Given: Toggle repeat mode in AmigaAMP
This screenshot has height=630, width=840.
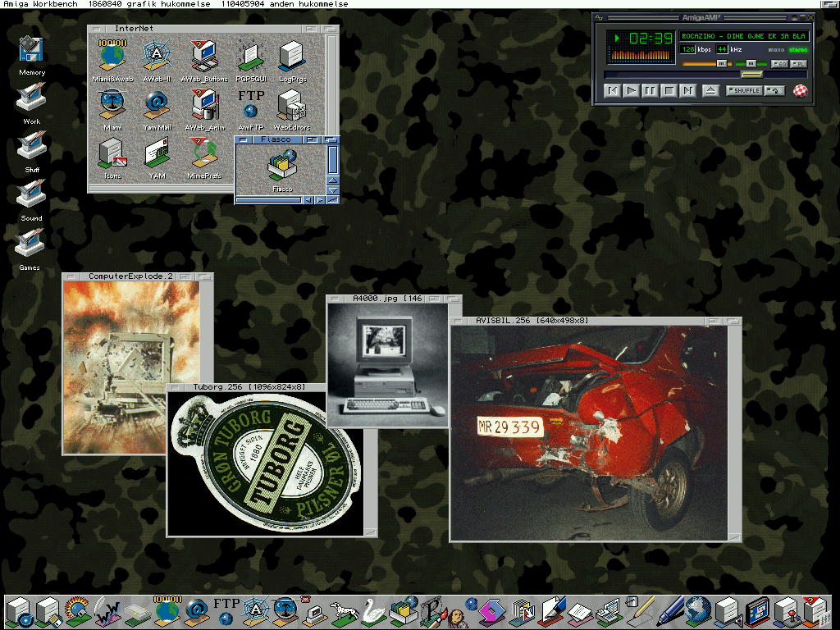Looking at the screenshot, I should 774,91.
